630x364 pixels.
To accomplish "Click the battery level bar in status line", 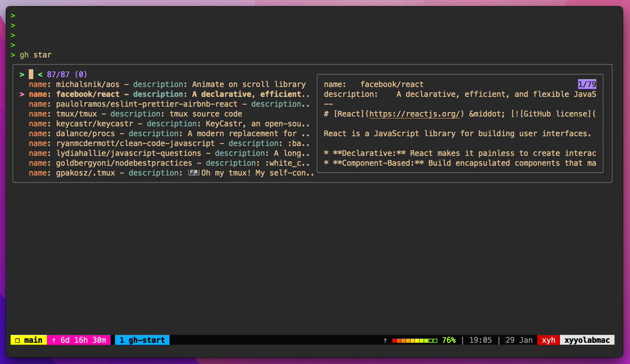I will (415, 341).
